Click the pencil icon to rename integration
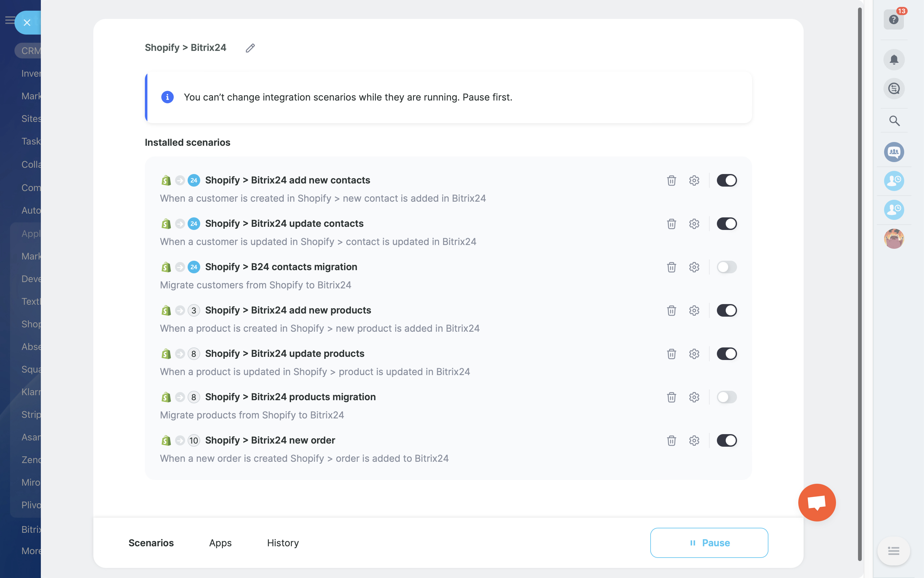 (x=250, y=48)
